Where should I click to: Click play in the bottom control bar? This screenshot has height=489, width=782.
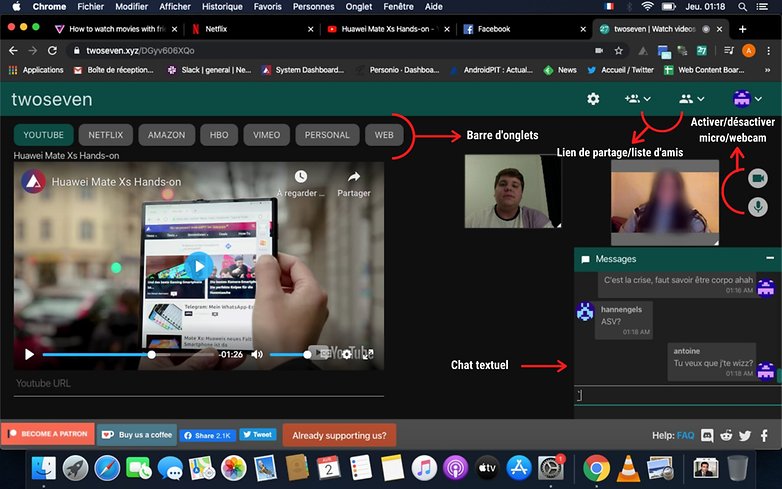pos(29,354)
